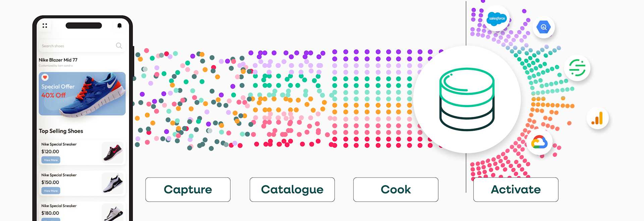Click the 40% Off offer banner image
This screenshot has width=644, height=221.
pos(82,94)
